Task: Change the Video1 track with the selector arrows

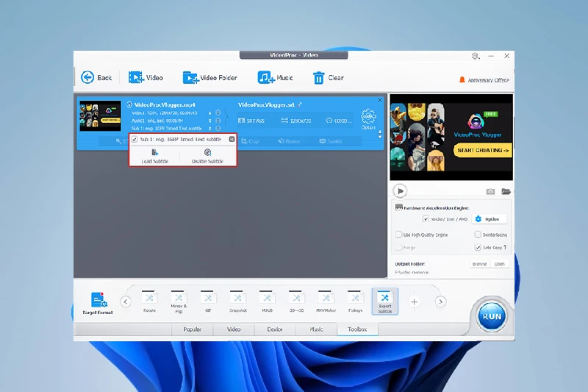Action: (x=209, y=113)
